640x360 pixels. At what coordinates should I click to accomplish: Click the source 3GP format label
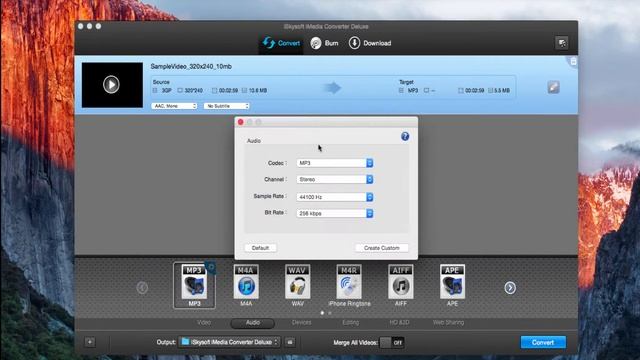(x=167, y=90)
